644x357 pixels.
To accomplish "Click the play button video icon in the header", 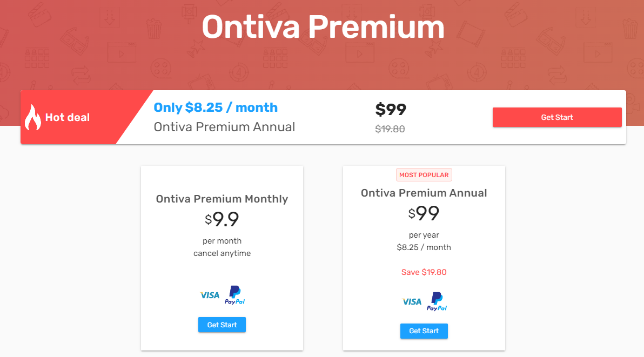I will [x=122, y=52].
